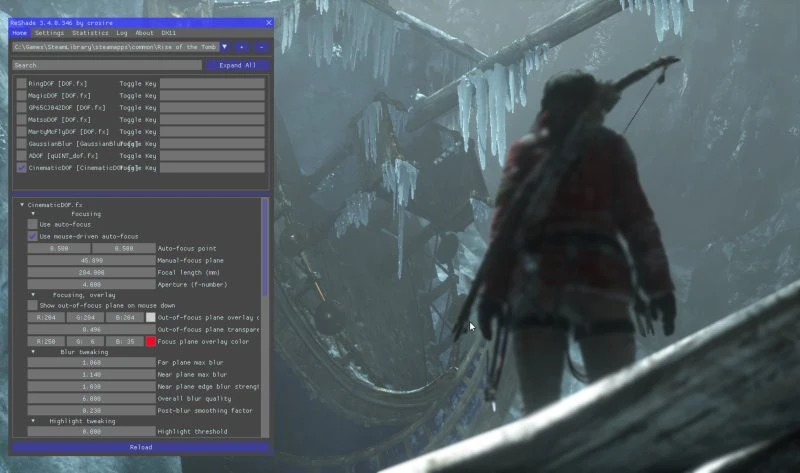
Task: Enable the GaussianBlur effect checkbox
Action: (x=21, y=144)
